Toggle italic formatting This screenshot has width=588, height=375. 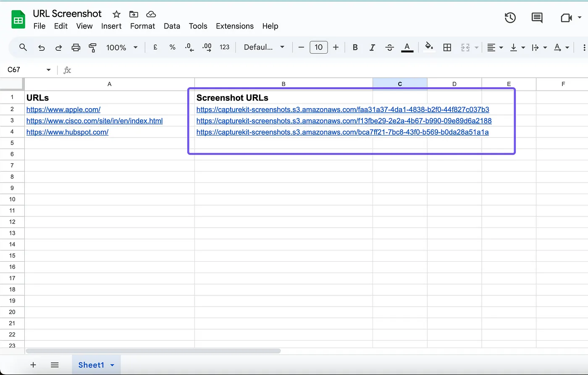pos(372,47)
